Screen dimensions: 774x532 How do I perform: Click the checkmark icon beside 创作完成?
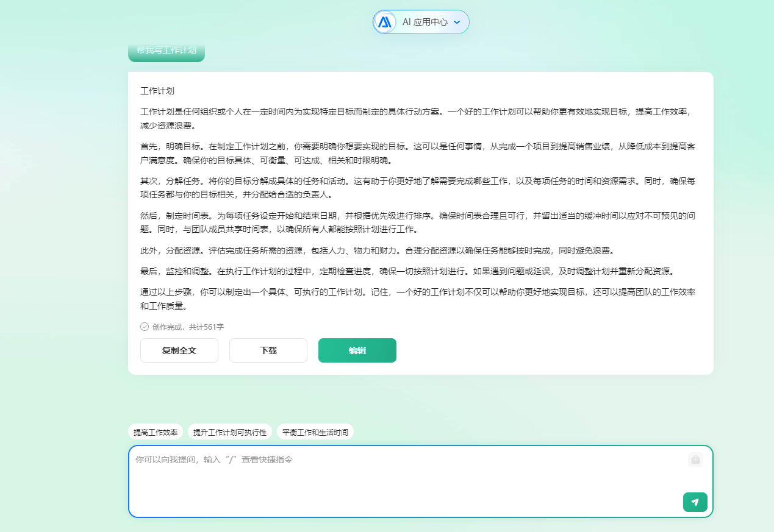[143, 327]
